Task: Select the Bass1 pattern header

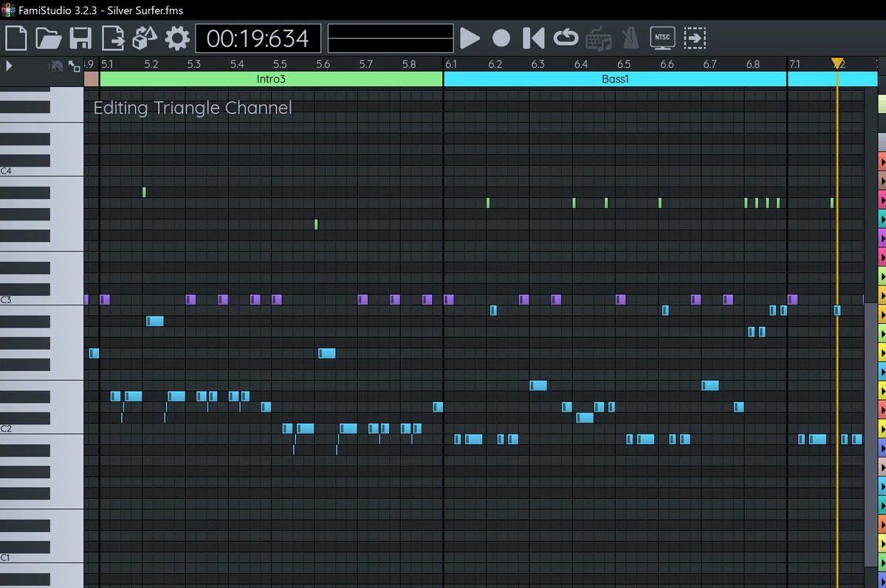Action: 615,79
